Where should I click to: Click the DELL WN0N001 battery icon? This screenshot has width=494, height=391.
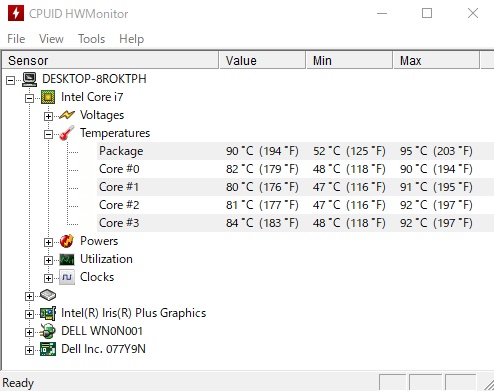[48, 331]
